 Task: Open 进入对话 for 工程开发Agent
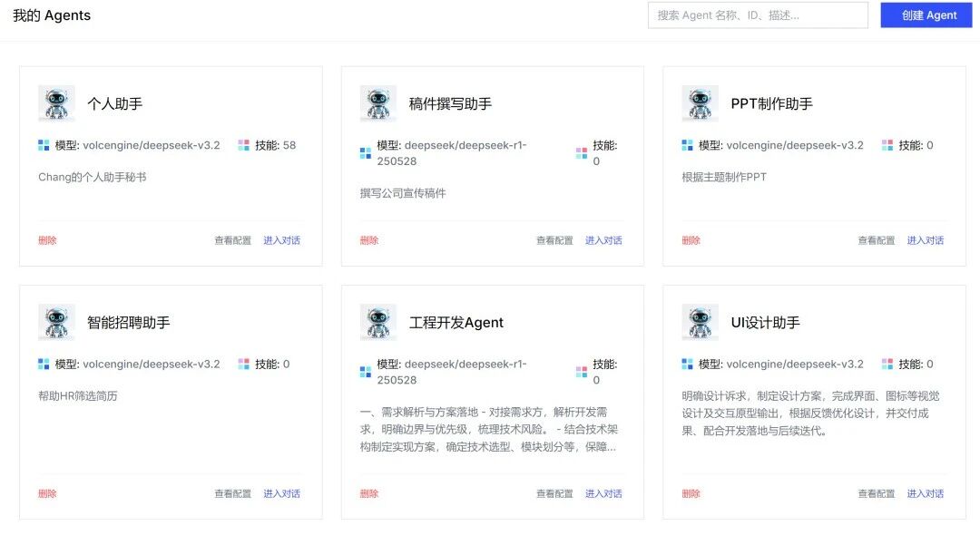(603, 493)
